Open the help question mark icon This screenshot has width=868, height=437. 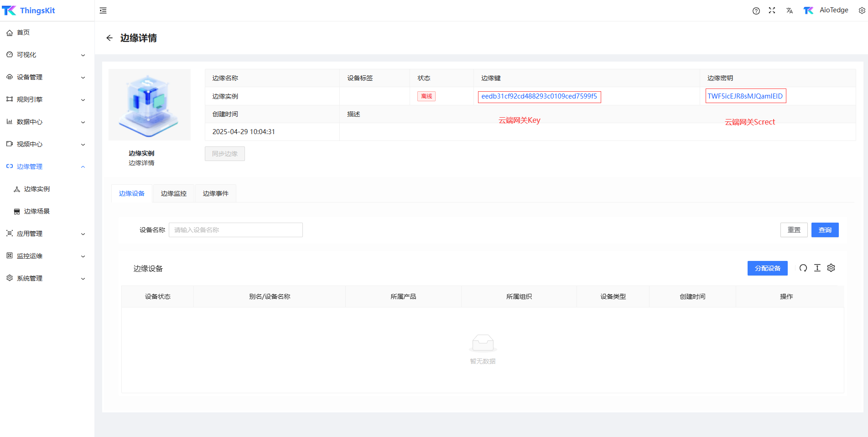pyautogui.click(x=756, y=11)
